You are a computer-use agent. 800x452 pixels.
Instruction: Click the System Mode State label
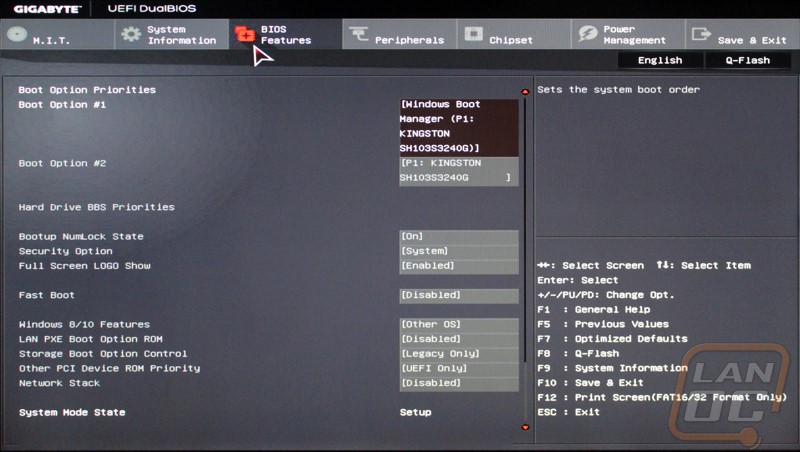[72, 412]
